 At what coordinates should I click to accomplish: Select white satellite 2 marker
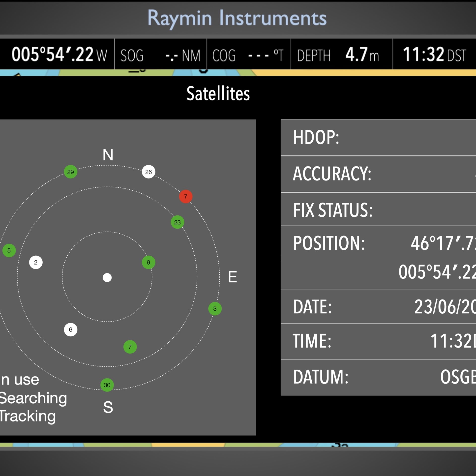[36, 262]
